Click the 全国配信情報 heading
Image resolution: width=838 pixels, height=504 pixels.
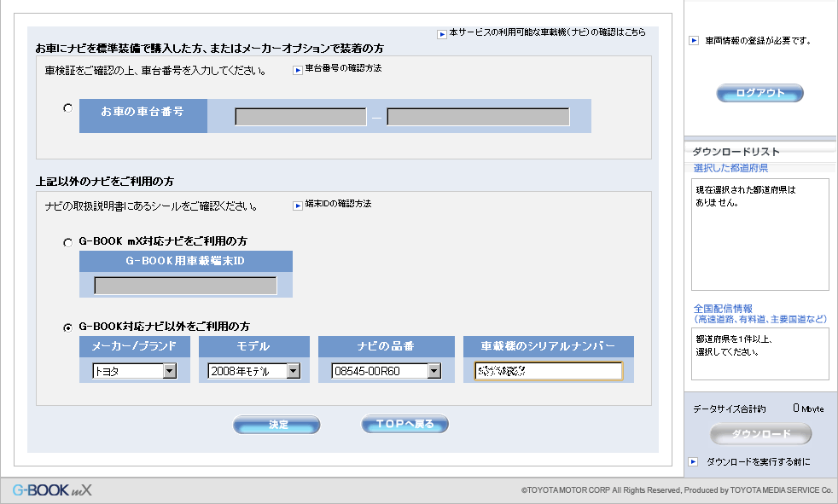point(723,309)
